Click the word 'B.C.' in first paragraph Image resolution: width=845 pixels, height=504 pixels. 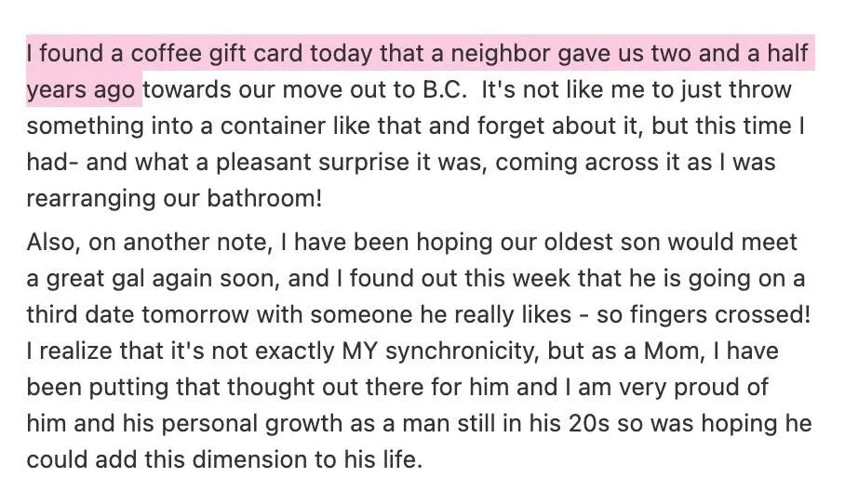click(444, 89)
